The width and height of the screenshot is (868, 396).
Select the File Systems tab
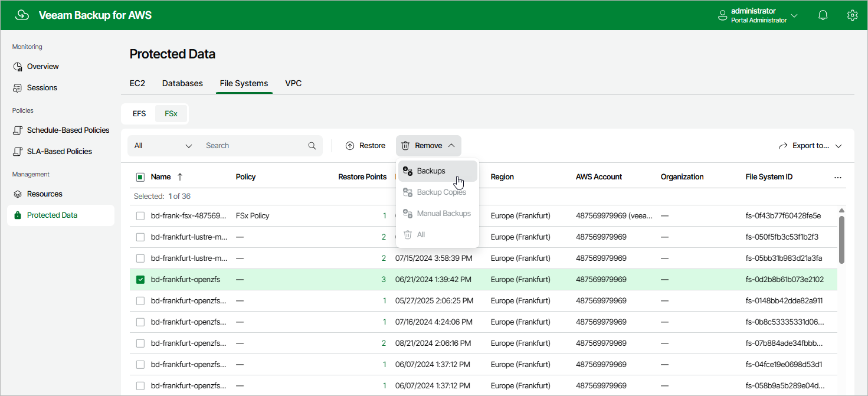point(244,84)
